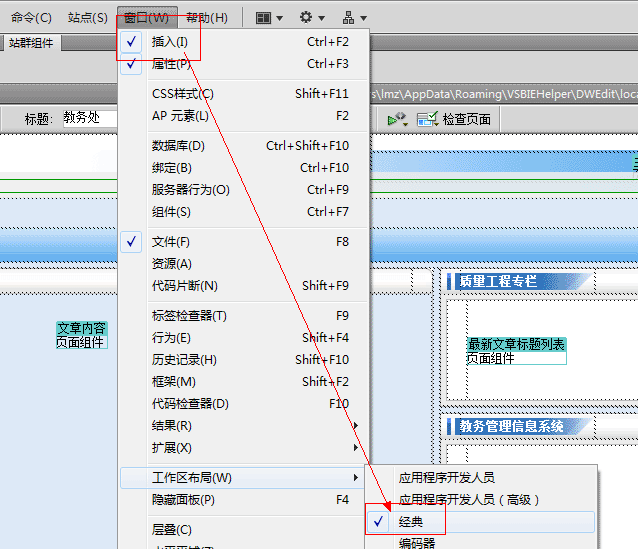Viewport: 638px width, 549px height.
Task: Open the 站点(S) menu
Action: [88, 17]
